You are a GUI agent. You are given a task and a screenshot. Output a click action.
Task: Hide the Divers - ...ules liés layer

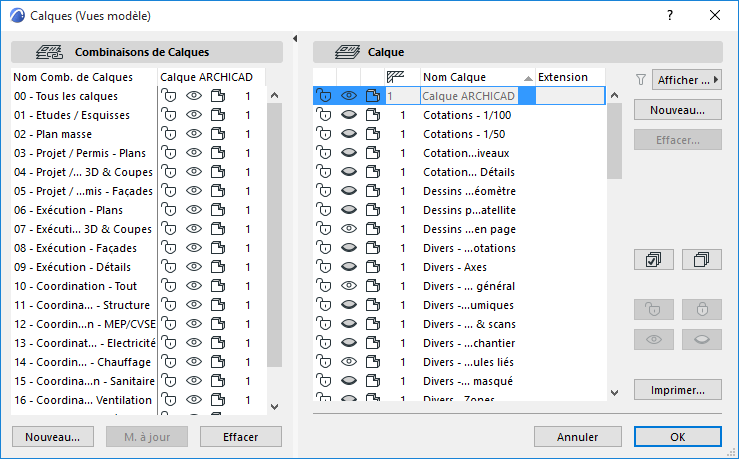click(349, 361)
